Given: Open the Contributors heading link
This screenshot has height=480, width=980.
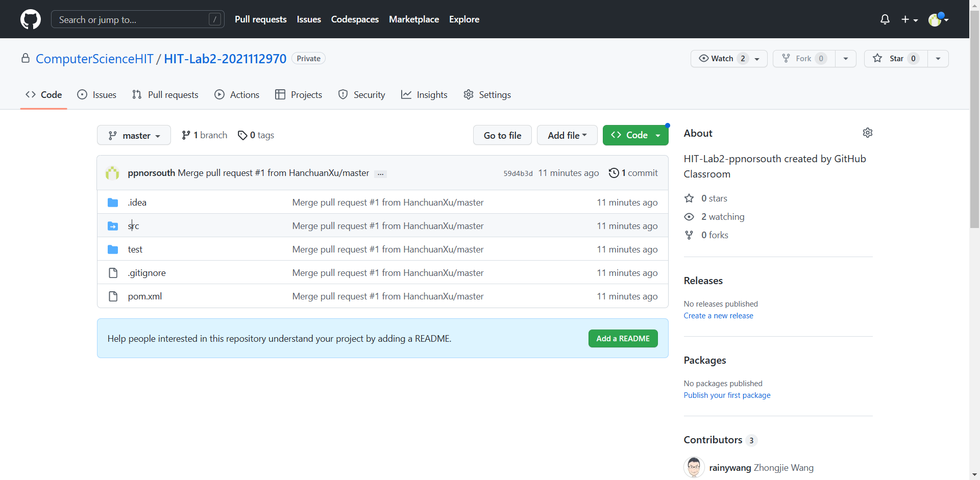Looking at the screenshot, I should pyautogui.click(x=720, y=440).
